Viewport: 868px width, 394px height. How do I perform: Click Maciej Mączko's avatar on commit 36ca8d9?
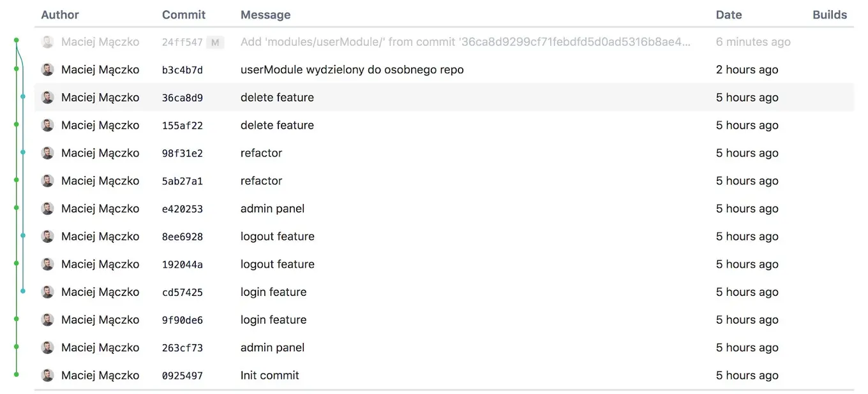(x=47, y=97)
